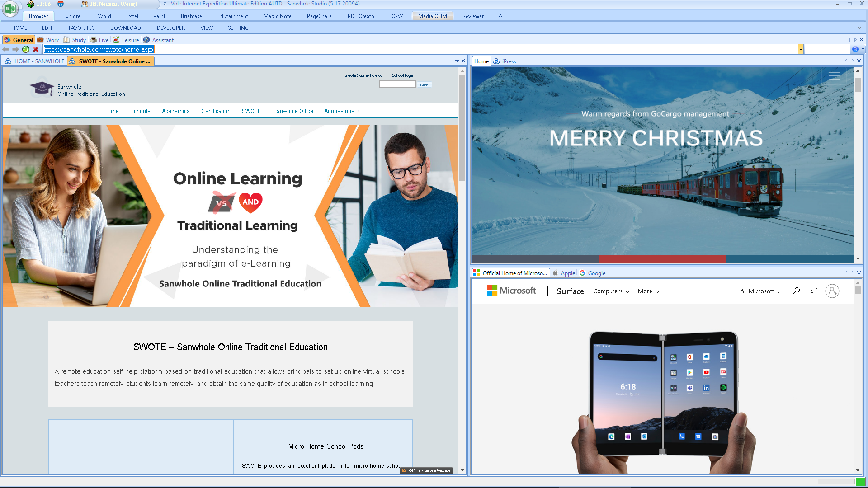Expand the All Microsoft dropdown
Image resolution: width=868 pixels, height=488 pixels.
[760, 291]
